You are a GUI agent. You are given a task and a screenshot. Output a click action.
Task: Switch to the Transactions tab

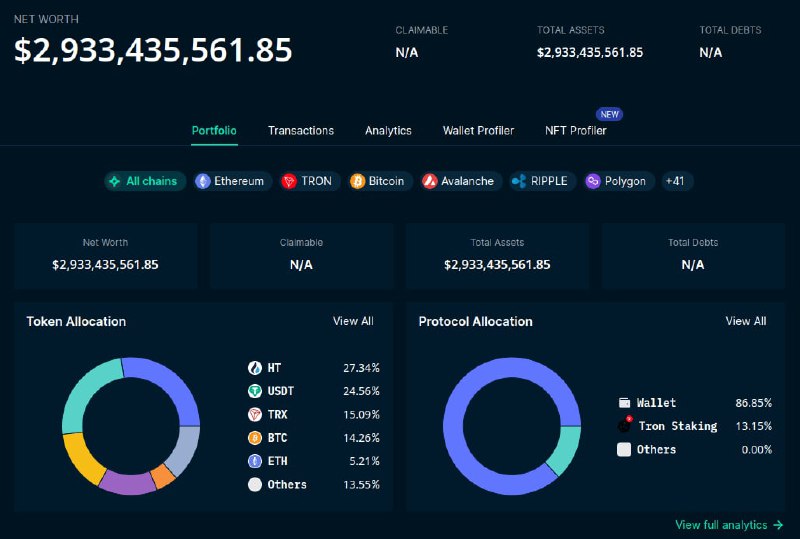point(301,131)
